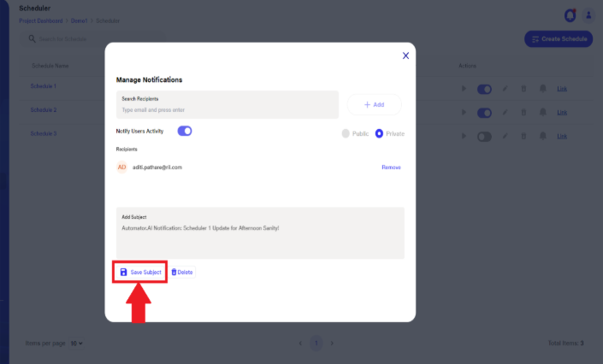Delete the subject using Delete button
This screenshot has width=603, height=364.
[x=182, y=272]
